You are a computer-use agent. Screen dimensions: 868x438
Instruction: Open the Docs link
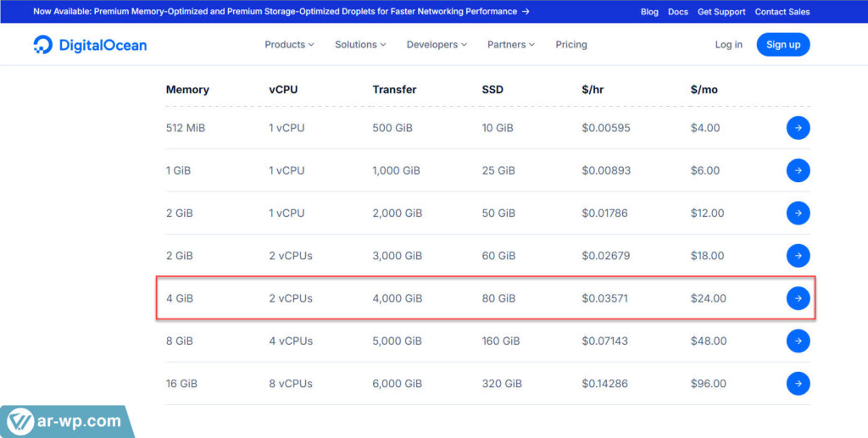coord(677,12)
